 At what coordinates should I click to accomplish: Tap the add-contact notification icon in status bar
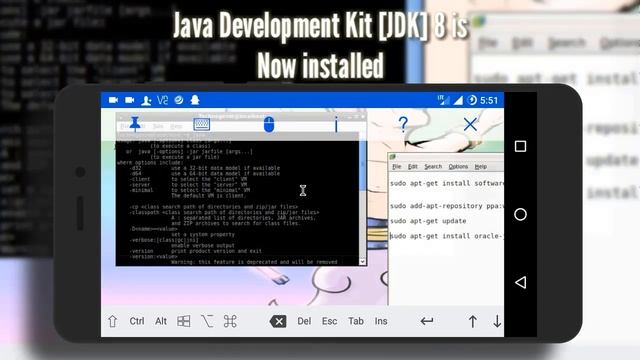(146, 100)
